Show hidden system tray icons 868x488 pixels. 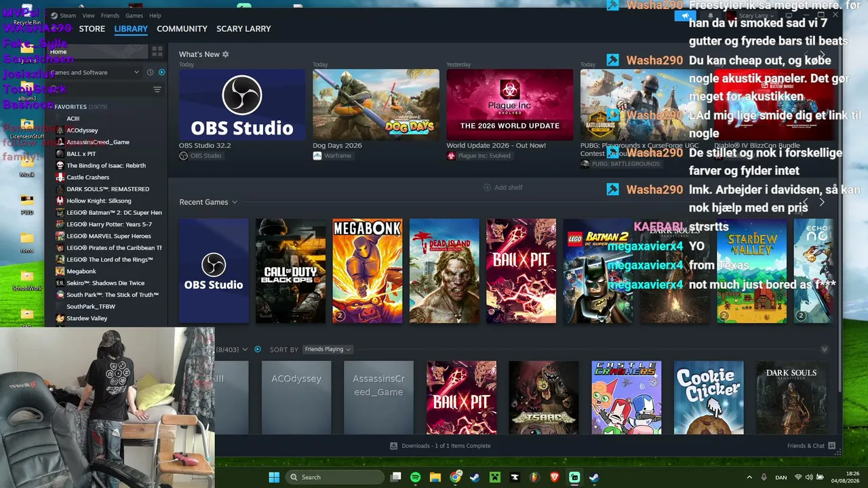coord(749,477)
